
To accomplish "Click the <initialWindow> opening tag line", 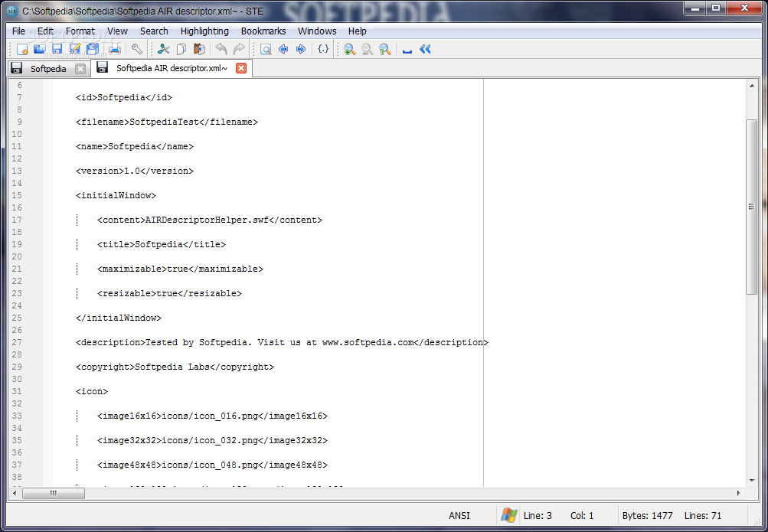I will coord(116,195).
